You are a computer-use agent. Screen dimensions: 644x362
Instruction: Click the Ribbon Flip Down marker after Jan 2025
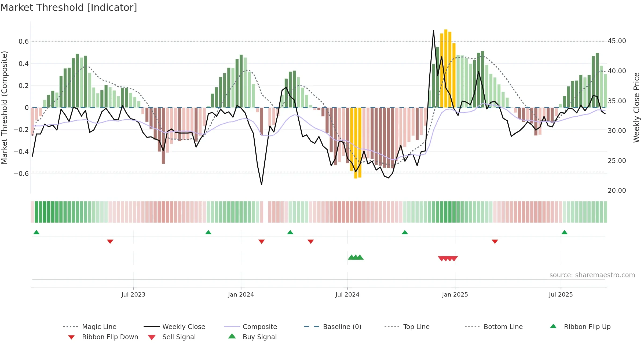tap(495, 242)
